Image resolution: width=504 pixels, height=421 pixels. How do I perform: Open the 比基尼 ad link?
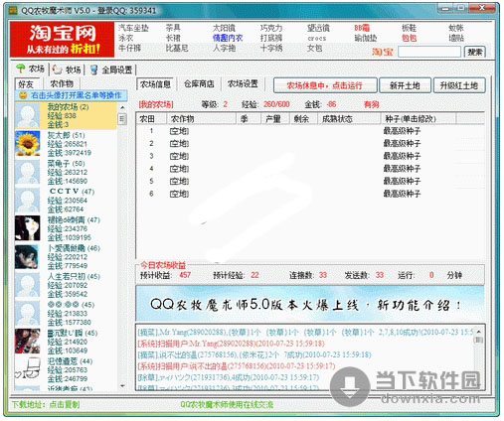pyautogui.click(x=177, y=49)
